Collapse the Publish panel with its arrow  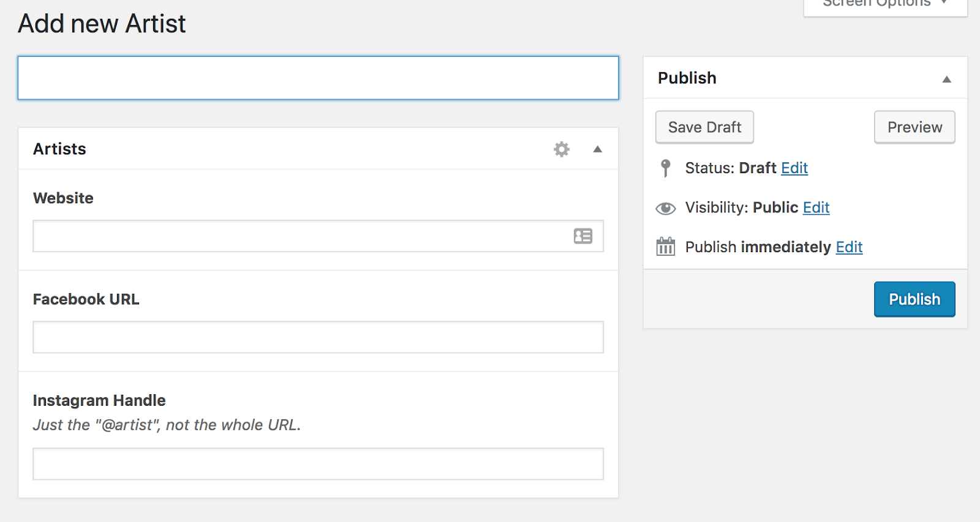(x=946, y=79)
